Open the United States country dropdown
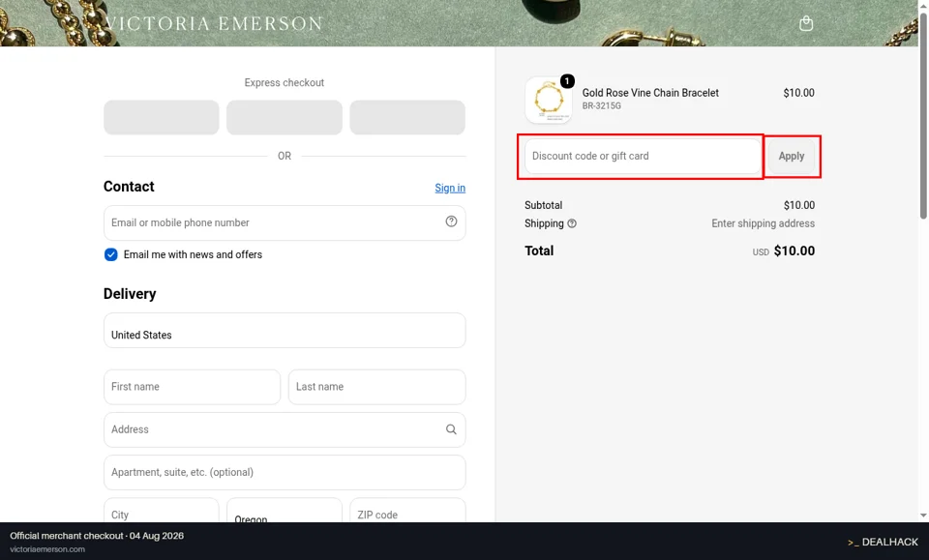 click(285, 331)
